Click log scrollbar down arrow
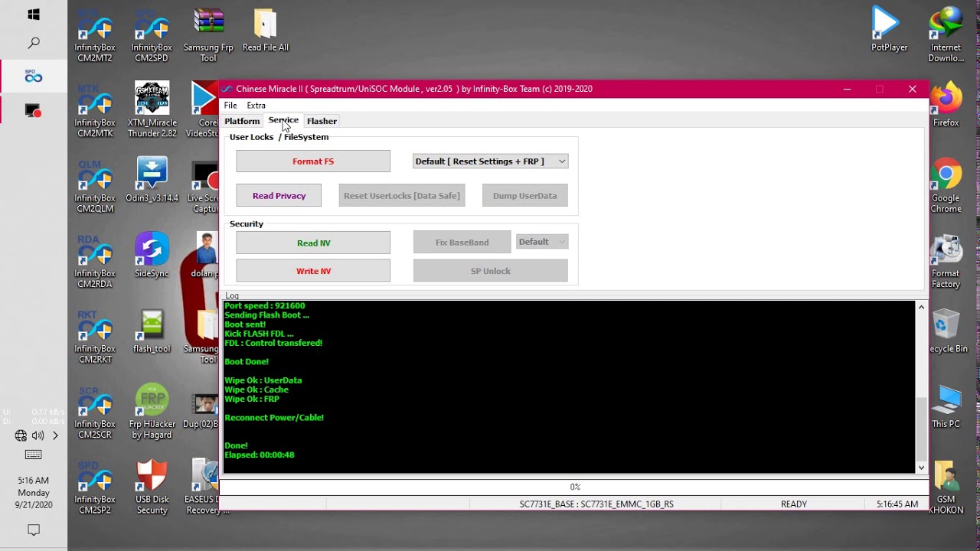Screen dimensions: 980x551 (921, 467)
